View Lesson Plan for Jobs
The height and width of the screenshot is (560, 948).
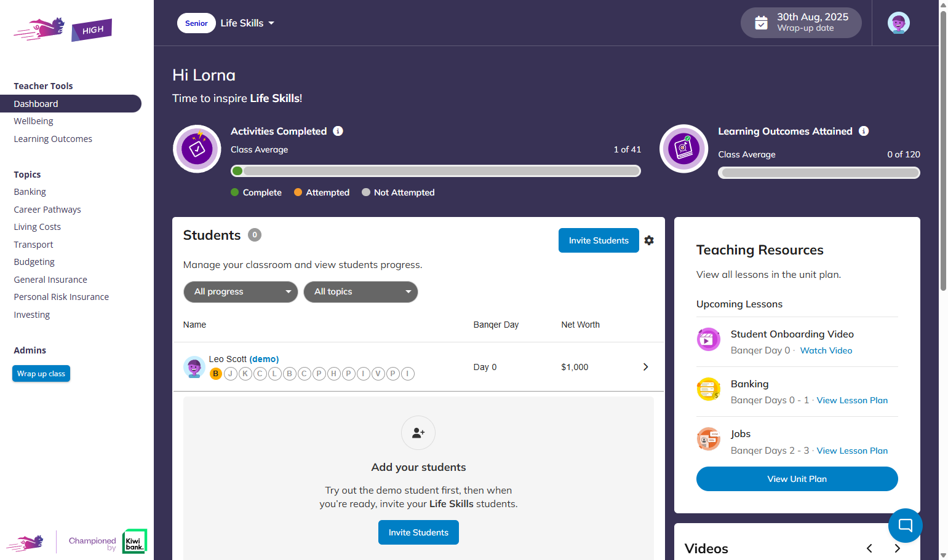852,451
